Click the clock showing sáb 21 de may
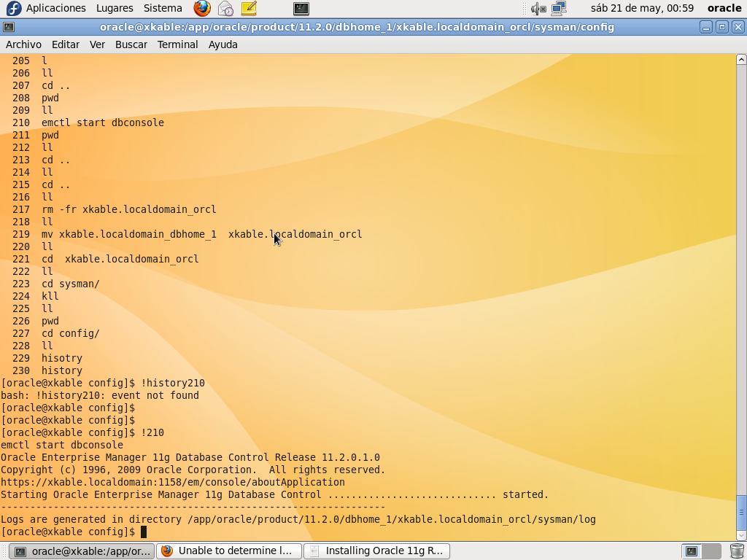Image resolution: width=747 pixels, height=560 pixels. (x=642, y=8)
